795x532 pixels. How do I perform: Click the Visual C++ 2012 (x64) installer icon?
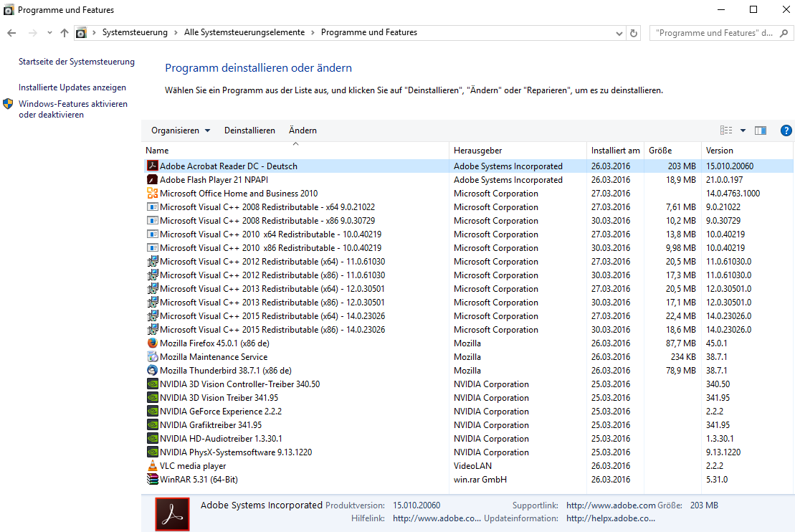152,262
